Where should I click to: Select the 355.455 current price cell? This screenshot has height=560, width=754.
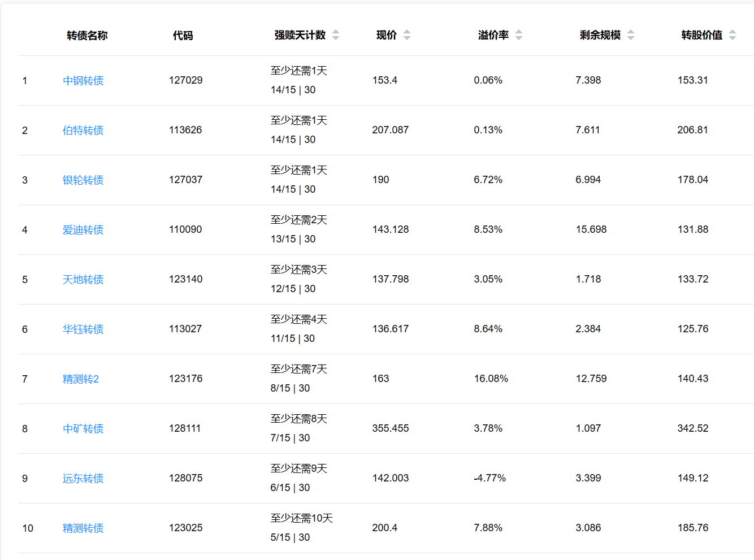pyautogui.click(x=390, y=428)
